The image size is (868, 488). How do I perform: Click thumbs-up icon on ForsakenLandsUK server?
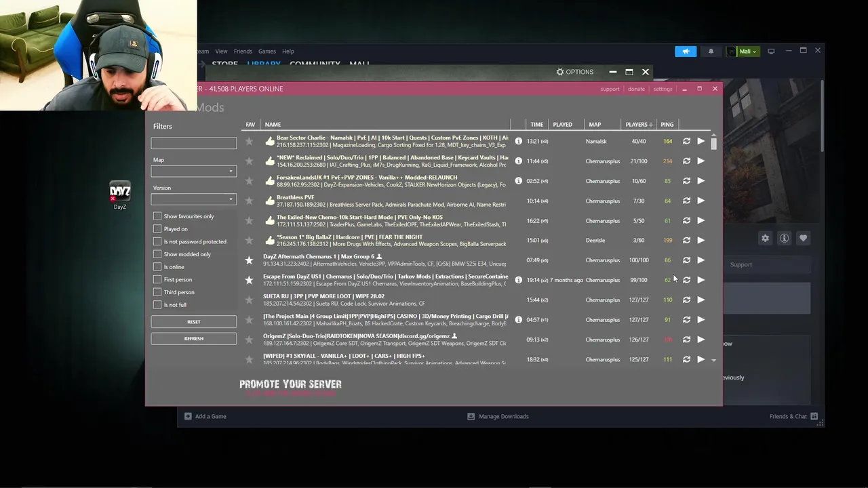270,181
